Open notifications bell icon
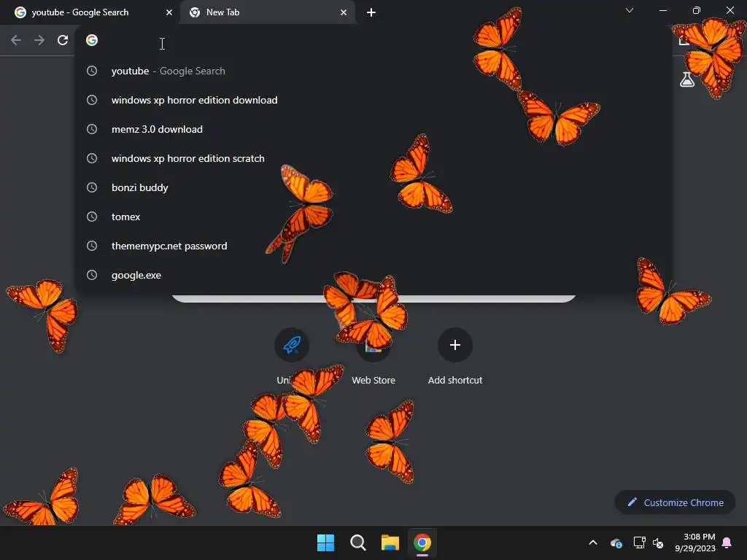747x560 pixels. tap(727, 542)
